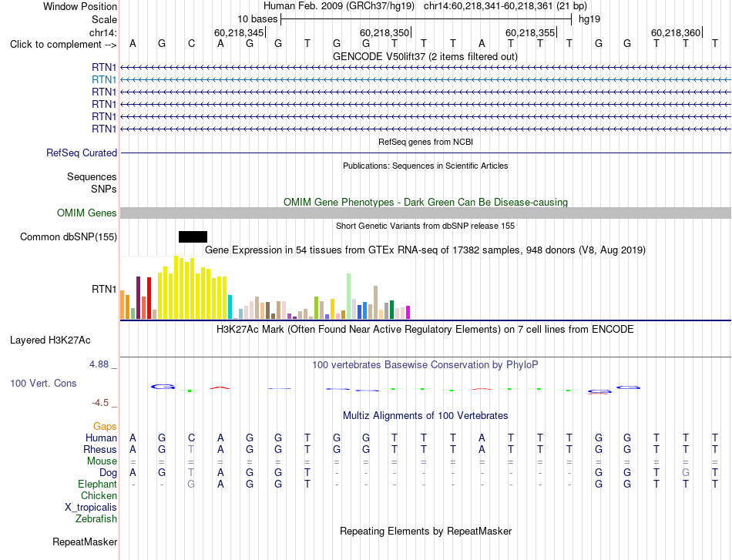Click the 4.88 PhyloP upper scale value
Viewport: 732px width, 560px height.
coord(99,364)
